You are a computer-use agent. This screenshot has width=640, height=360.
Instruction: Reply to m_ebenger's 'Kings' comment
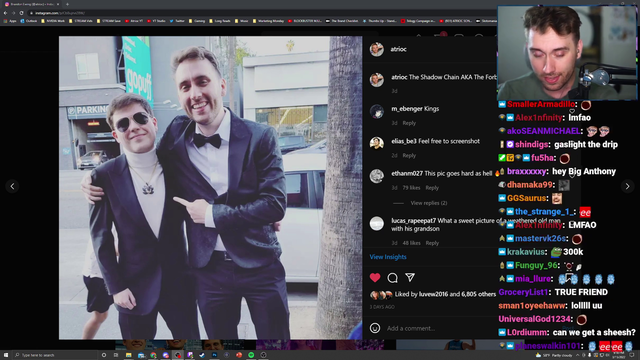pos(409,123)
